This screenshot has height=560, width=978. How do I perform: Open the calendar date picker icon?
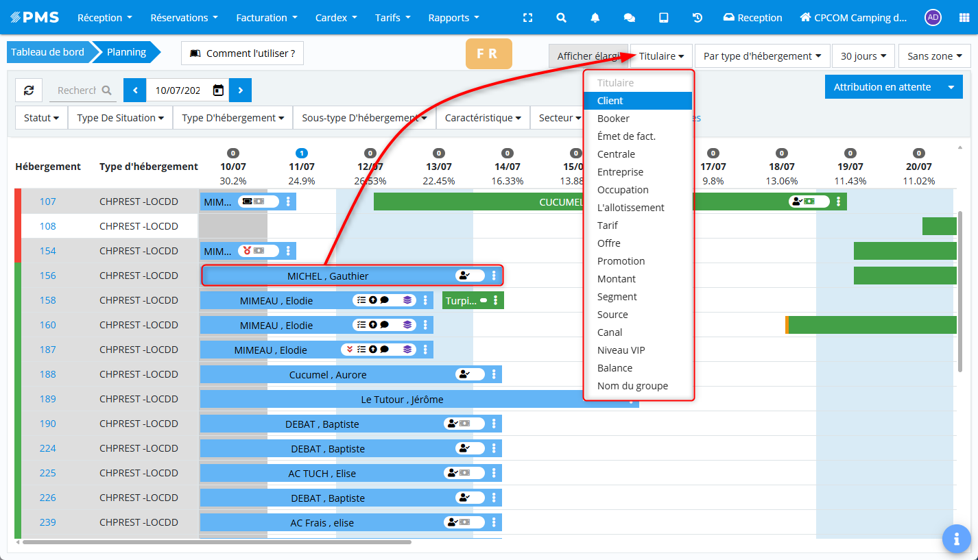click(218, 90)
